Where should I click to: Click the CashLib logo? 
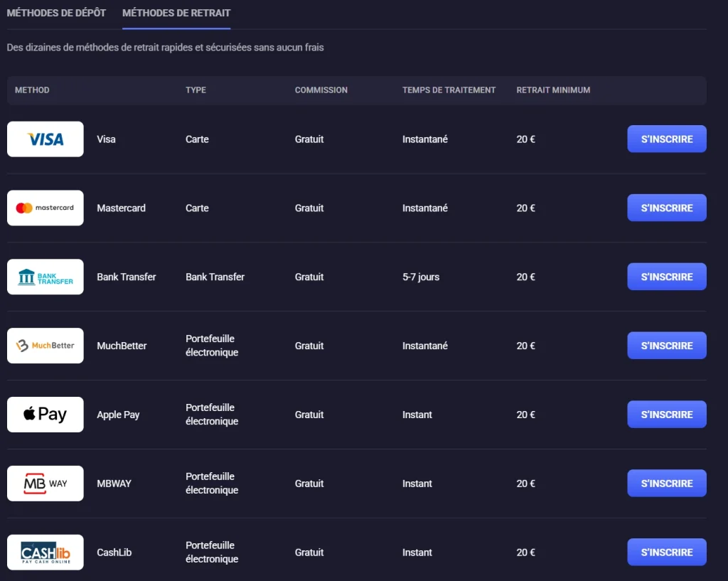[x=45, y=553]
